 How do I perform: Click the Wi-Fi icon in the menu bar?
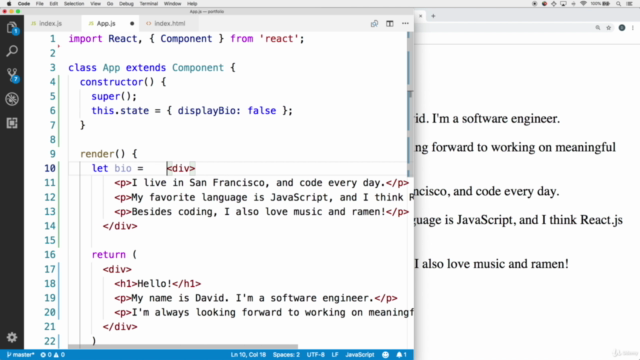click(x=583, y=4)
